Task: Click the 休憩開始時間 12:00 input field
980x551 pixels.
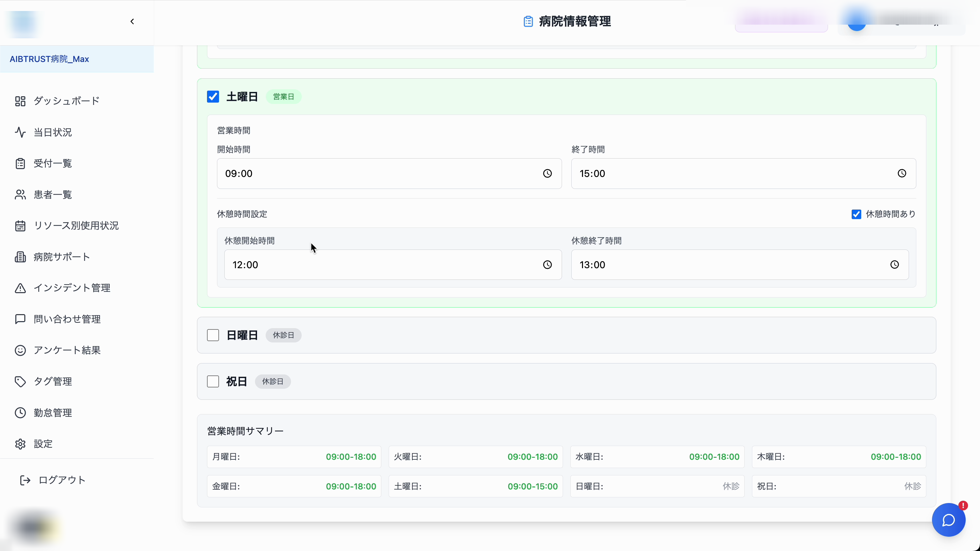Action: [x=380, y=265]
